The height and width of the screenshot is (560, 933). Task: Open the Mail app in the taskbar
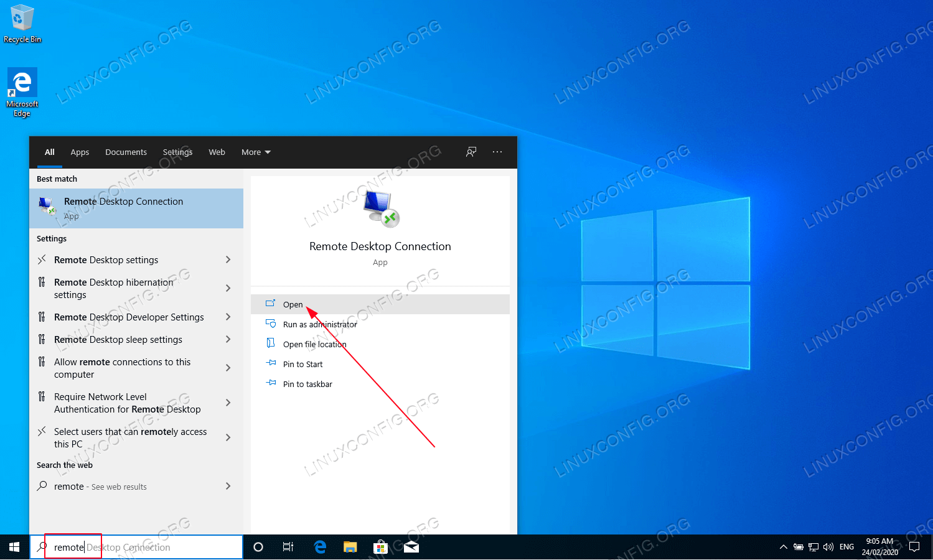[411, 547]
